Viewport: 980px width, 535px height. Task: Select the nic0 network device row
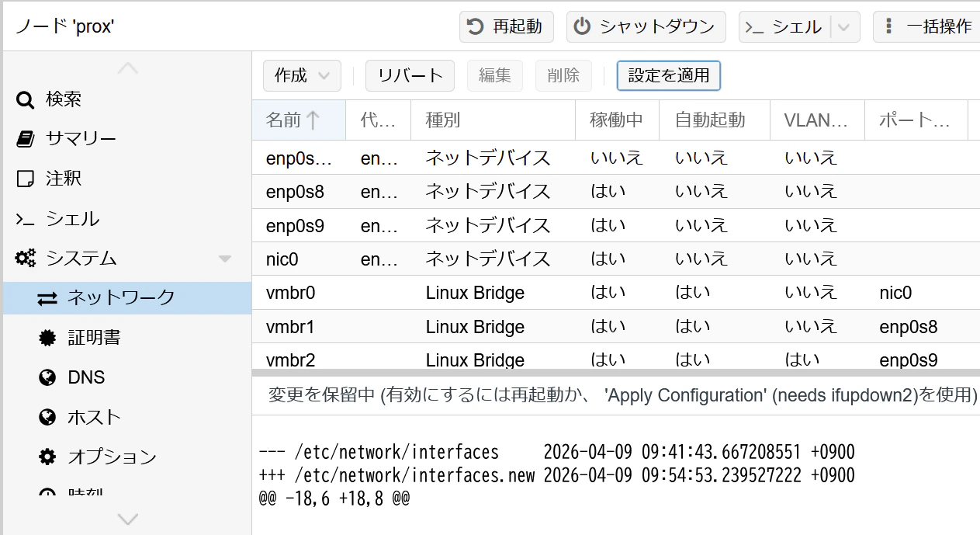pyautogui.click(x=616, y=259)
